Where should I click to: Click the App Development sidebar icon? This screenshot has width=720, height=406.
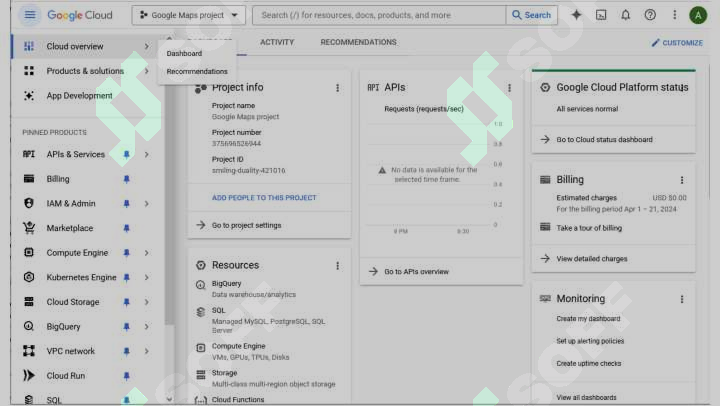[29, 96]
